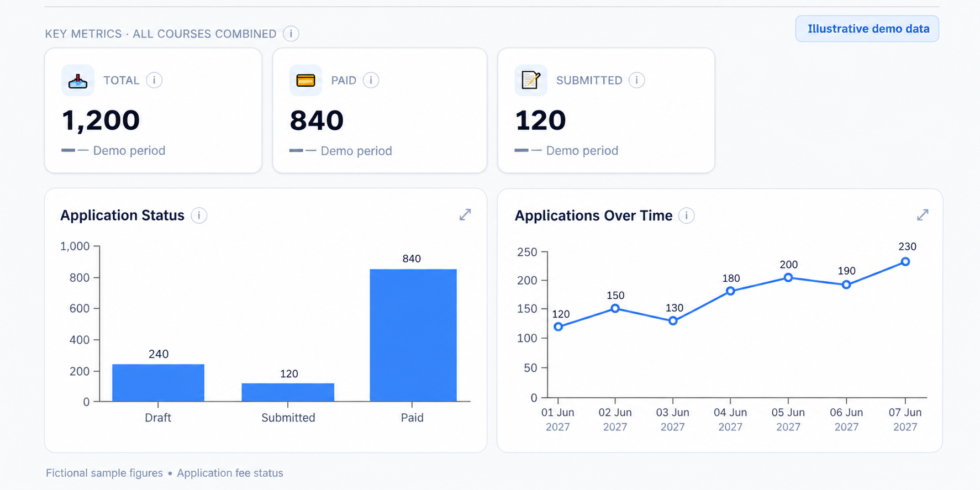
Task: Select the 01 Jun data point at 120
Action: coord(558,327)
